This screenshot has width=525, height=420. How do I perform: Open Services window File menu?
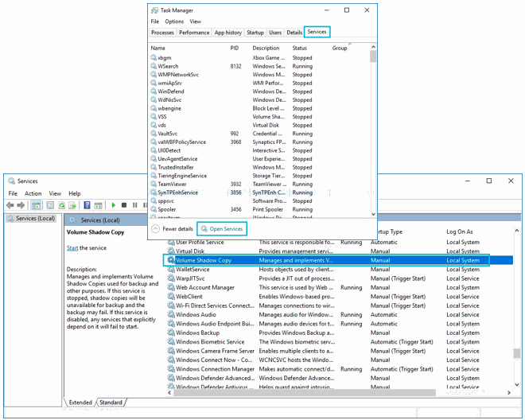point(13,193)
